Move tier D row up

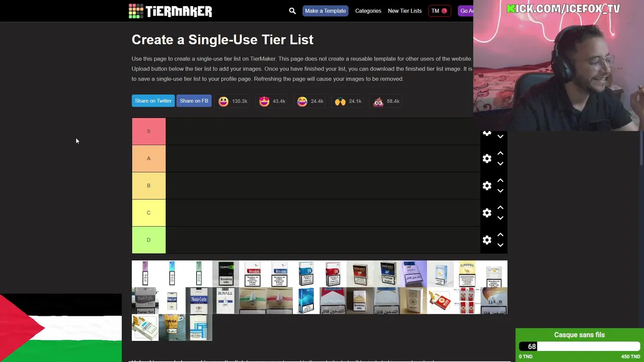tap(500, 235)
